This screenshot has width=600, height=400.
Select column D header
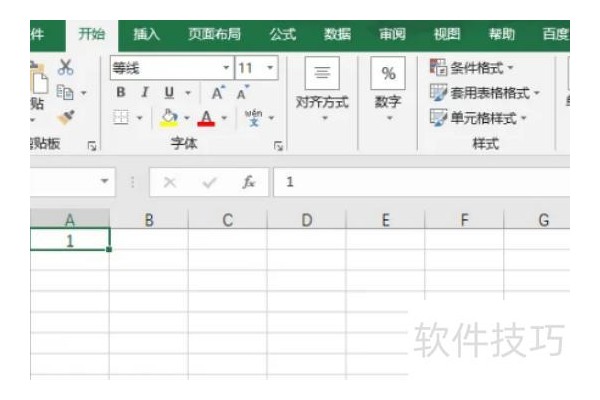(307, 219)
